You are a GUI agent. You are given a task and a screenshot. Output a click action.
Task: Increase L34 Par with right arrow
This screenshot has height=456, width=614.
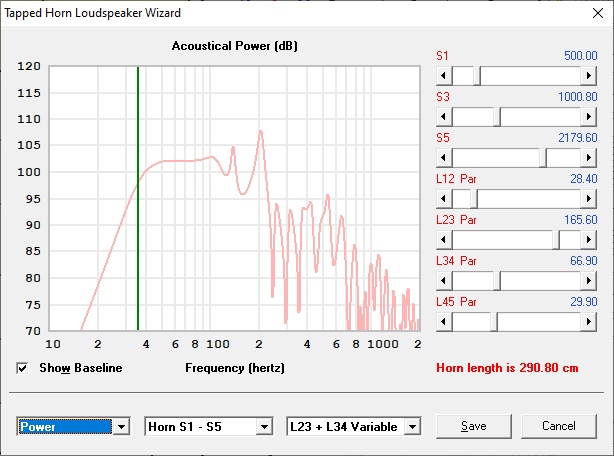[x=588, y=281]
